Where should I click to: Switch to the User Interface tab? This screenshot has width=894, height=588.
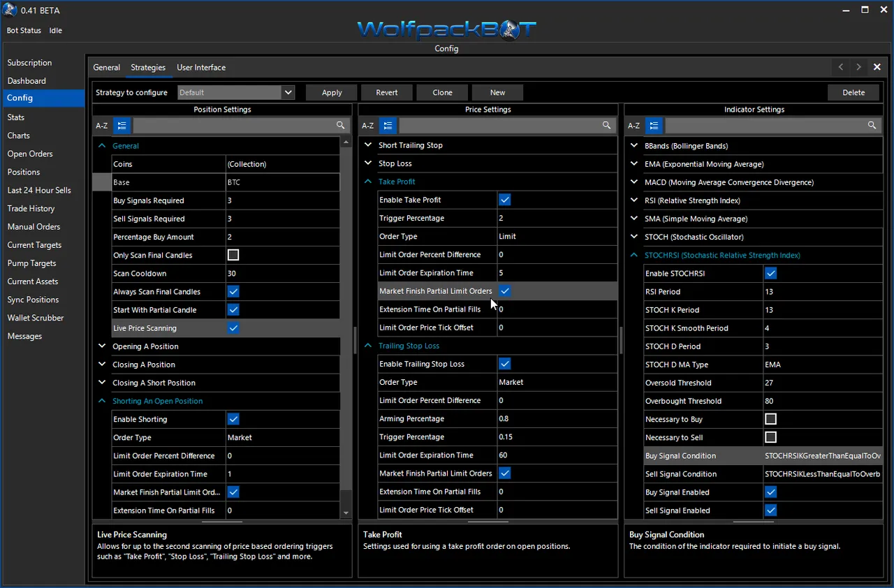201,68
